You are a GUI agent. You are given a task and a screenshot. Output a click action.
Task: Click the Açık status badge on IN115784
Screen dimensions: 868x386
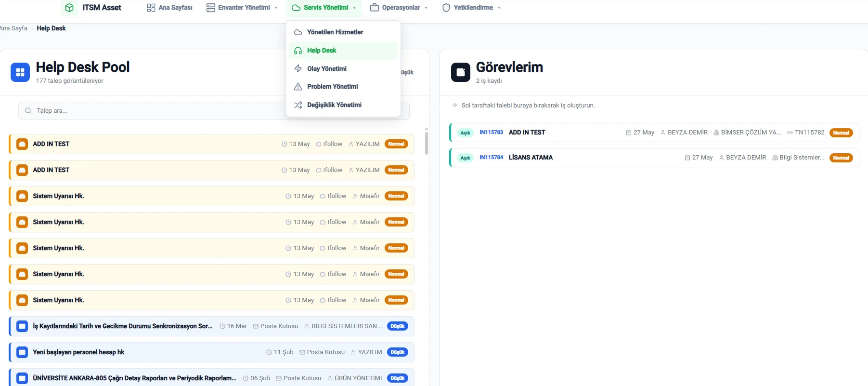pyautogui.click(x=465, y=158)
